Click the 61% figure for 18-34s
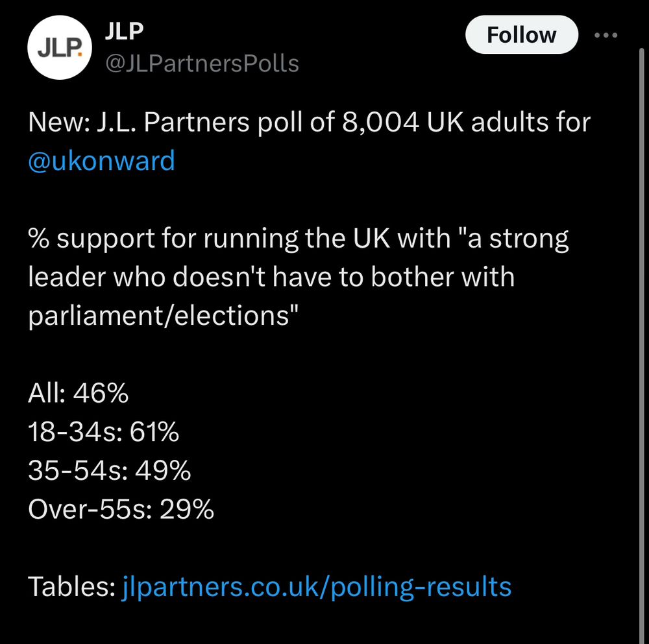This screenshot has height=644, width=649. [x=154, y=432]
